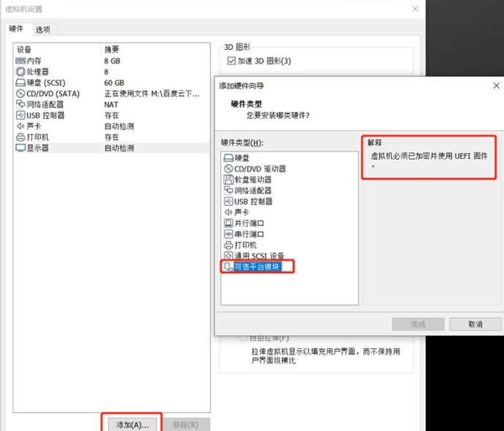Select 打印机 row in settings device list
Screen dimensions: 504x431
[x=38, y=137]
